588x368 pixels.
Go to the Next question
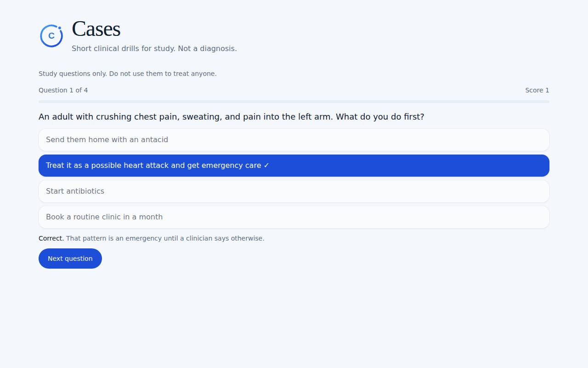pyautogui.click(x=70, y=259)
